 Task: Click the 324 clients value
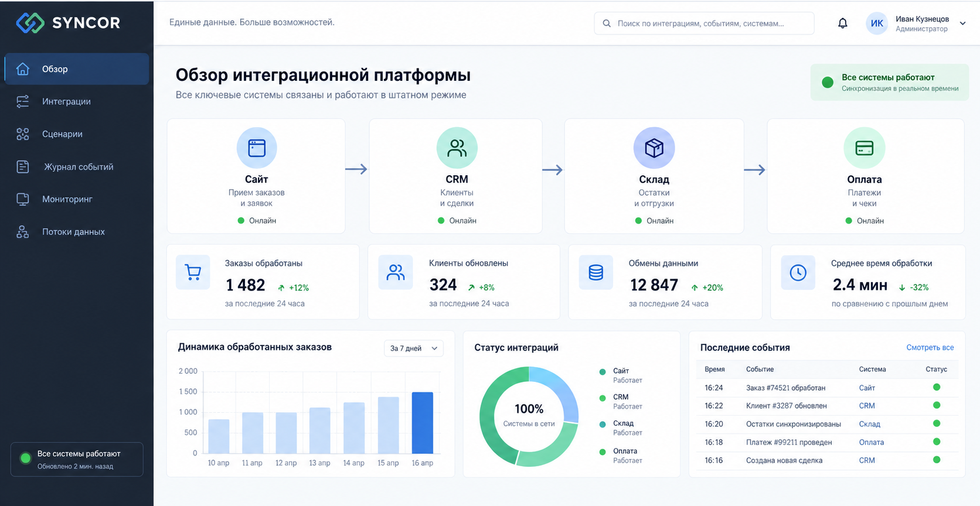443,285
